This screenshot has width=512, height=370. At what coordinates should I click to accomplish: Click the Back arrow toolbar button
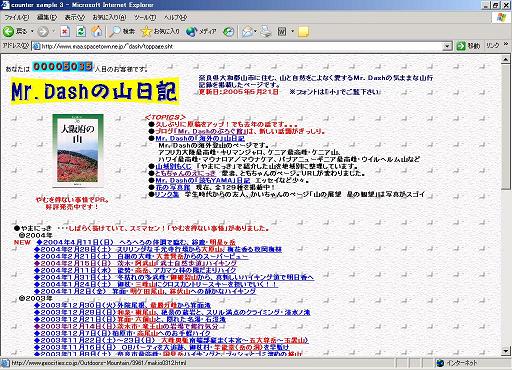point(9,32)
